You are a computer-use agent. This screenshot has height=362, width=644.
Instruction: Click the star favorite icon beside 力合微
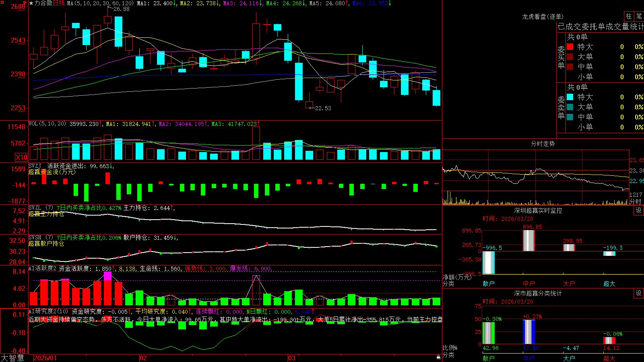pyautogui.click(x=31, y=3)
